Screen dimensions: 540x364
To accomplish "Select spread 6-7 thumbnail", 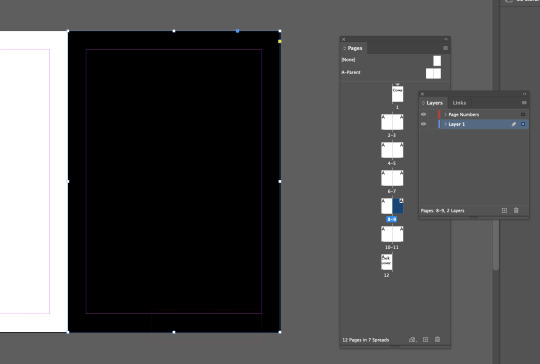I will point(392,178).
